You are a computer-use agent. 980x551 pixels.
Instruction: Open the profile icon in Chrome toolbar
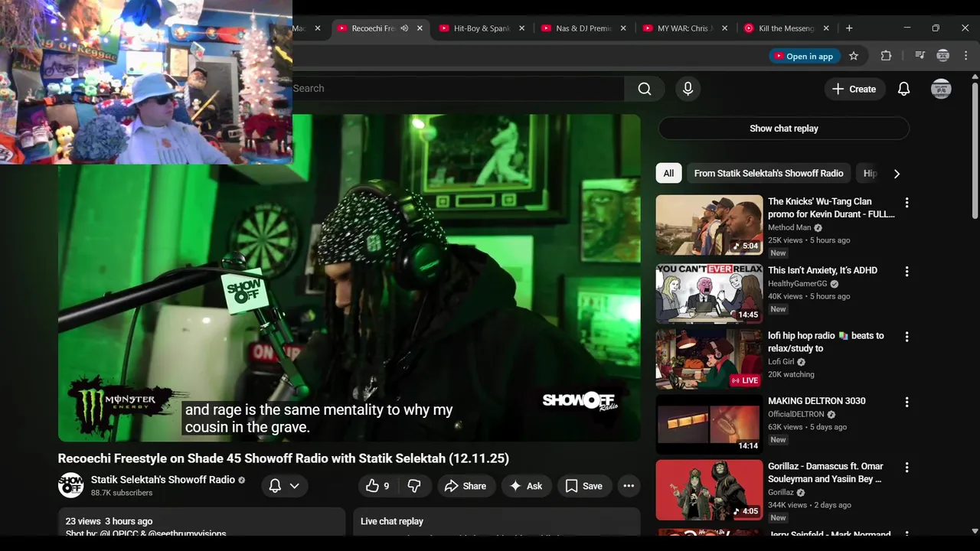click(x=943, y=56)
